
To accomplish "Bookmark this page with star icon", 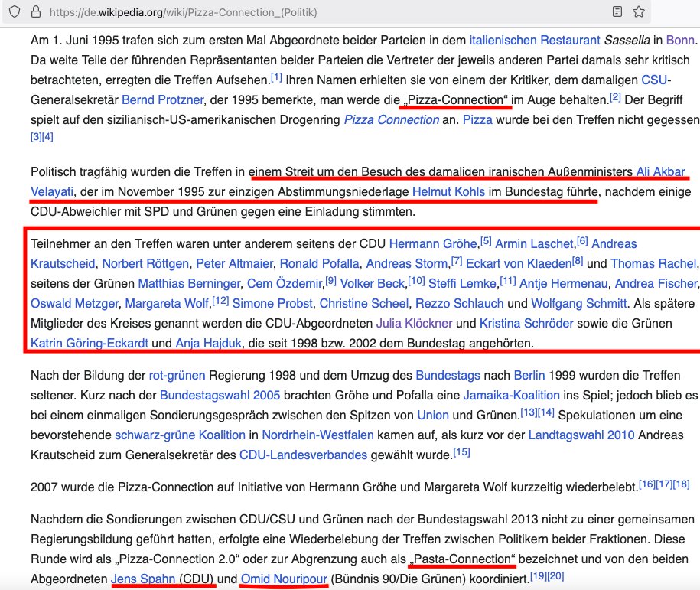I will point(639,11).
